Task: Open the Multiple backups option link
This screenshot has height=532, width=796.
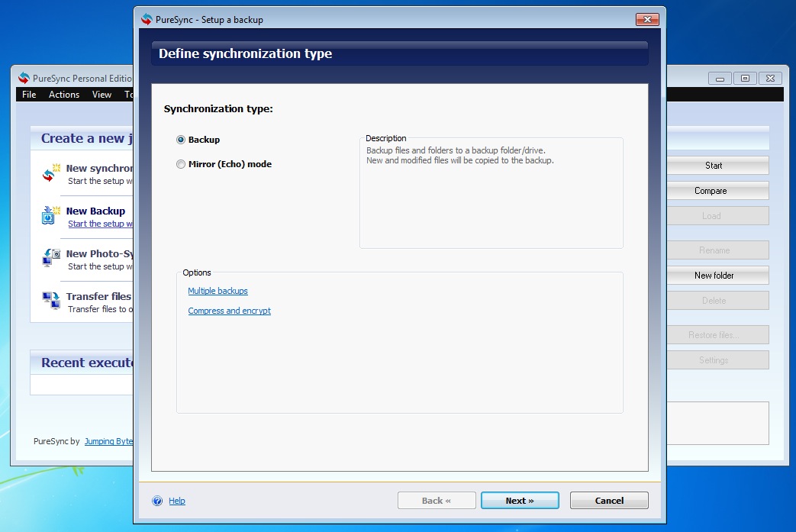Action: click(218, 291)
